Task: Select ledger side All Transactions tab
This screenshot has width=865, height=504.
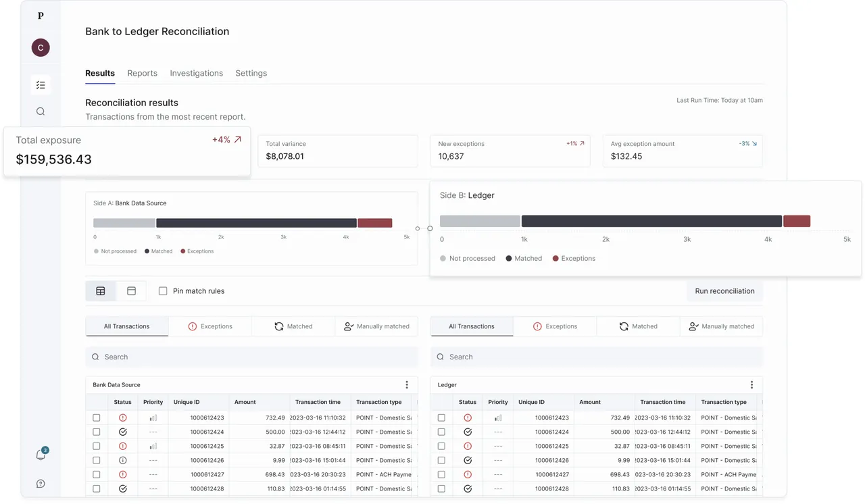Action: 472,326
